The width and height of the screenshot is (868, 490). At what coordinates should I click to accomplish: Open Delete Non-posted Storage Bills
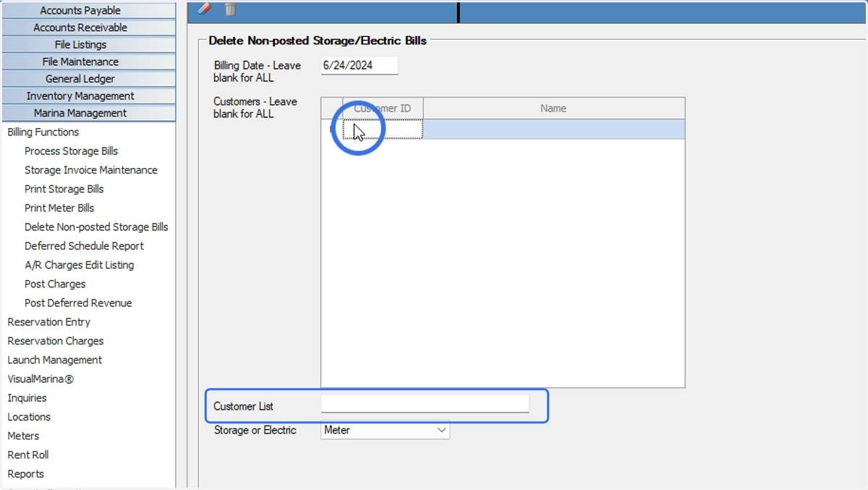coord(96,227)
